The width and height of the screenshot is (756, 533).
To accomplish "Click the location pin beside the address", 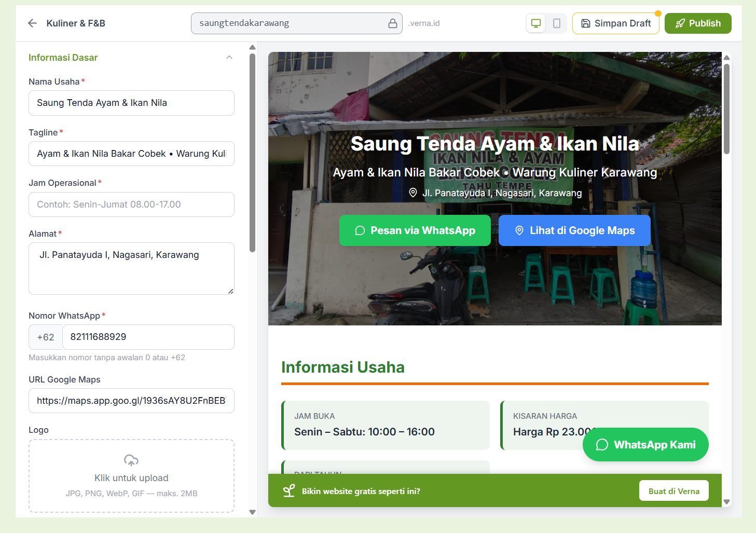I will pyautogui.click(x=413, y=193).
